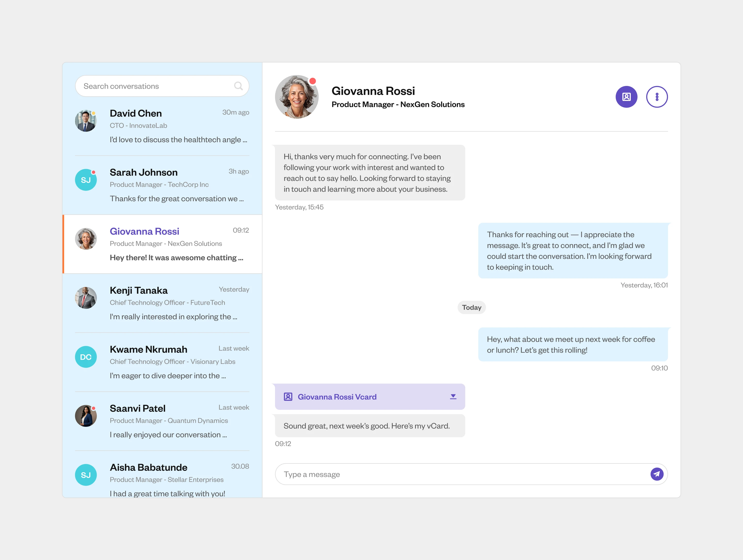
Task: Download the Giovanna Rossi vCard arrow
Action: (453, 397)
